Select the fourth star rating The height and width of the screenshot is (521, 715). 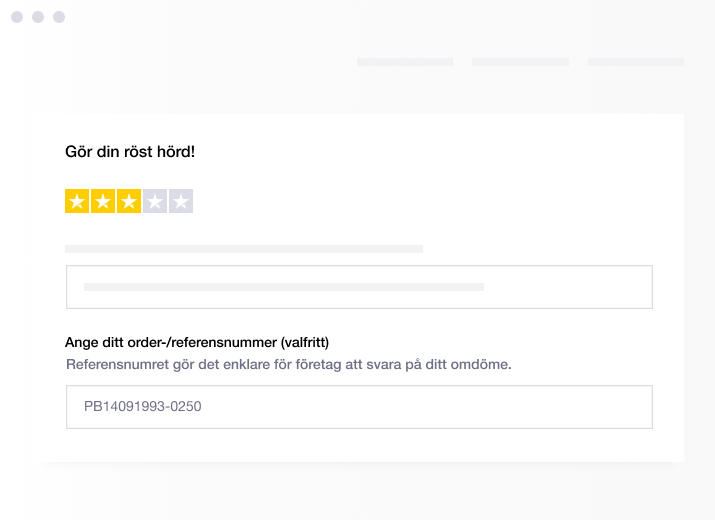(155, 201)
